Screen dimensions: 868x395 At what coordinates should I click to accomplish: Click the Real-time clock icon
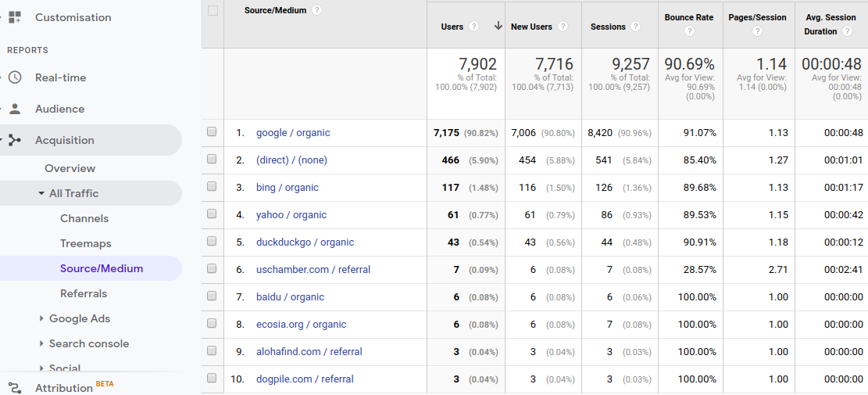pyautogui.click(x=15, y=77)
